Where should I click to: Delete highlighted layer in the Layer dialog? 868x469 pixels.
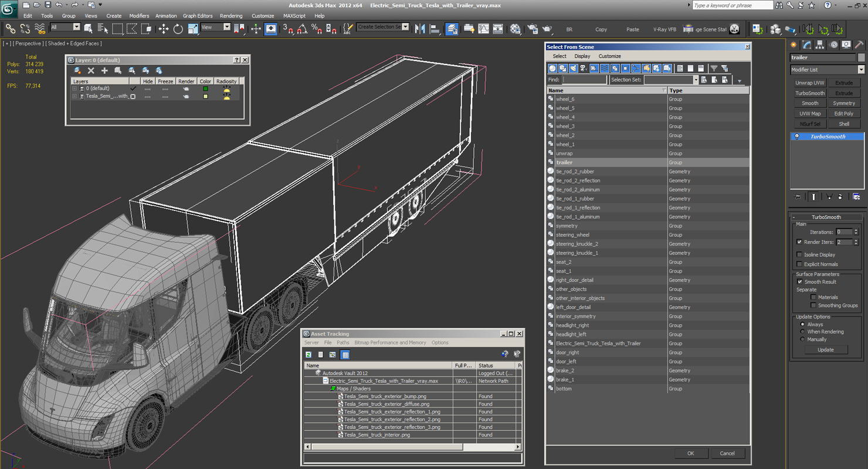91,70
